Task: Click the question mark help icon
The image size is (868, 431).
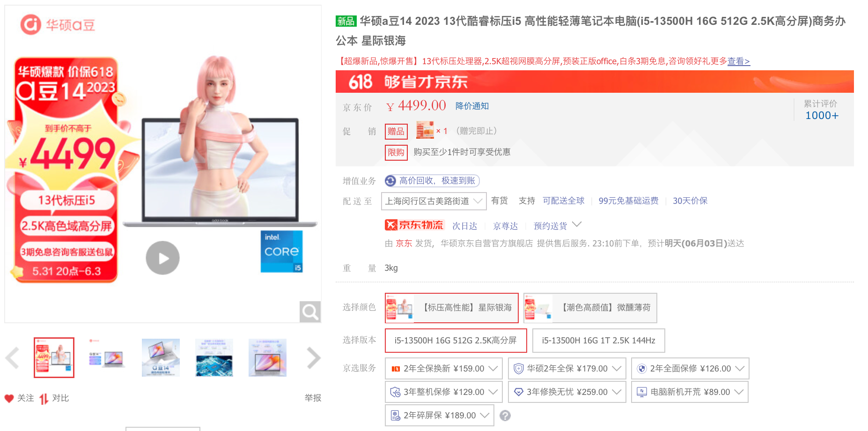Action: 505,416
